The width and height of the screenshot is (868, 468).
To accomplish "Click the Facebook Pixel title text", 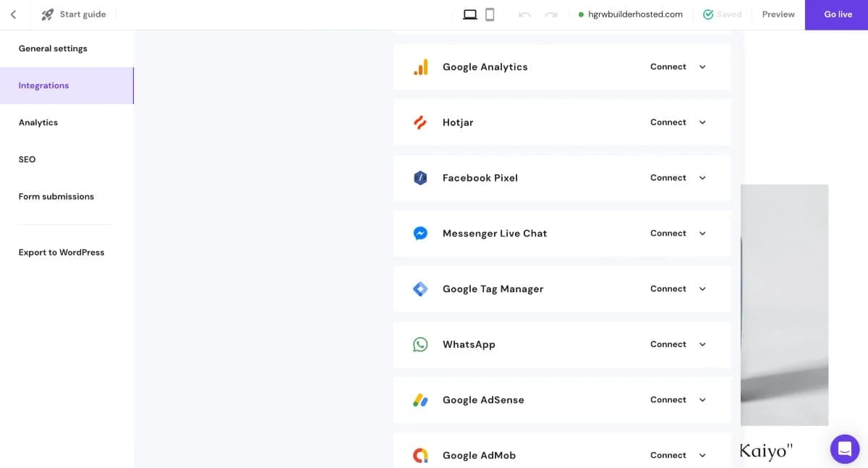I will click(480, 178).
